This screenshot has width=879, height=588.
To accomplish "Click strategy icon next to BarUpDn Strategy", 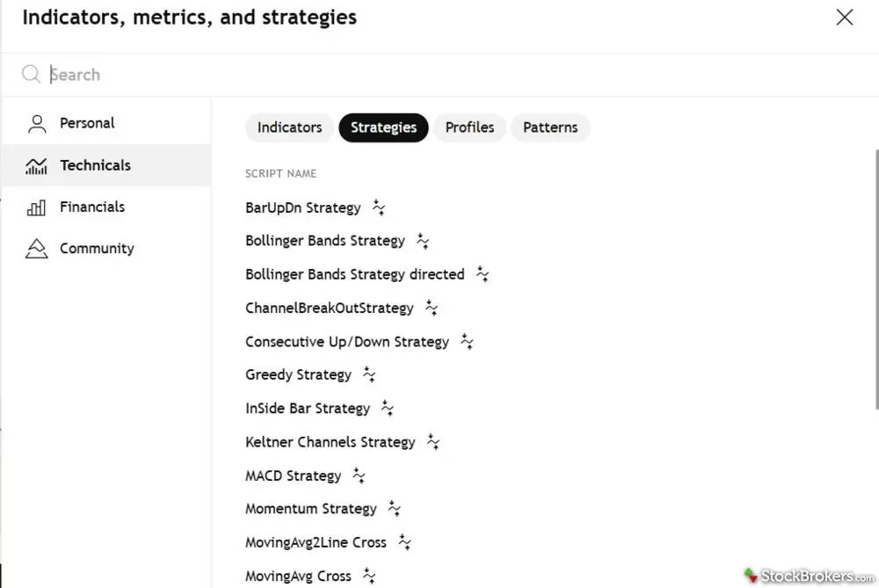I will click(379, 208).
